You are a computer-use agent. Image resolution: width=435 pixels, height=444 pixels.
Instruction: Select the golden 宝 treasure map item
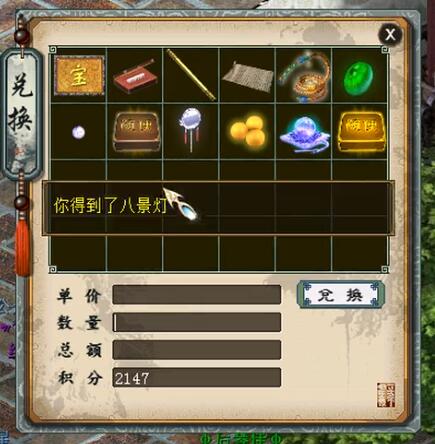[x=79, y=75]
